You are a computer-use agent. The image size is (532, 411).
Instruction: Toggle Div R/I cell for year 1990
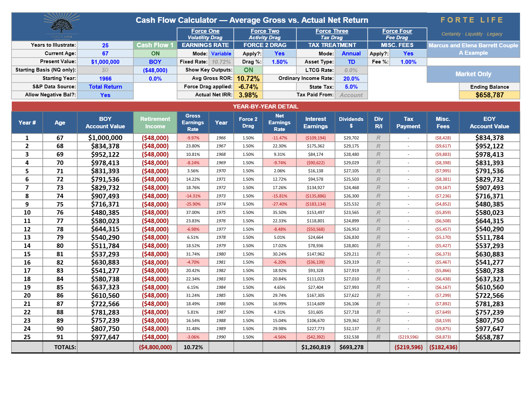tap(379, 337)
